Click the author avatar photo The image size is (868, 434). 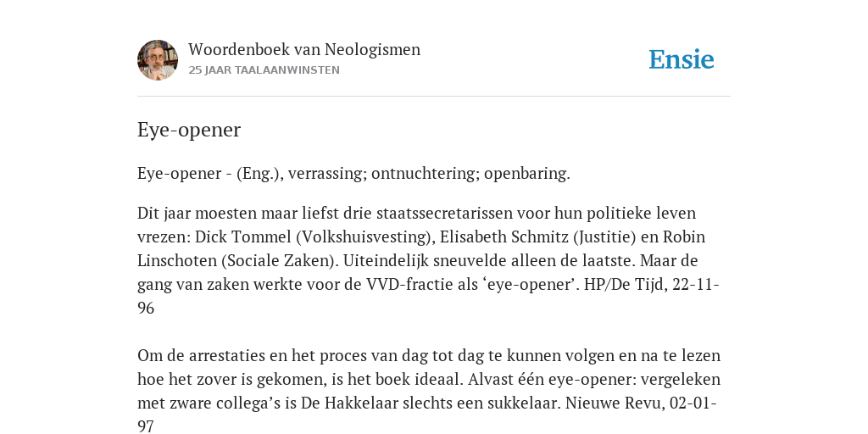pyautogui.click(x=158, y=60)
